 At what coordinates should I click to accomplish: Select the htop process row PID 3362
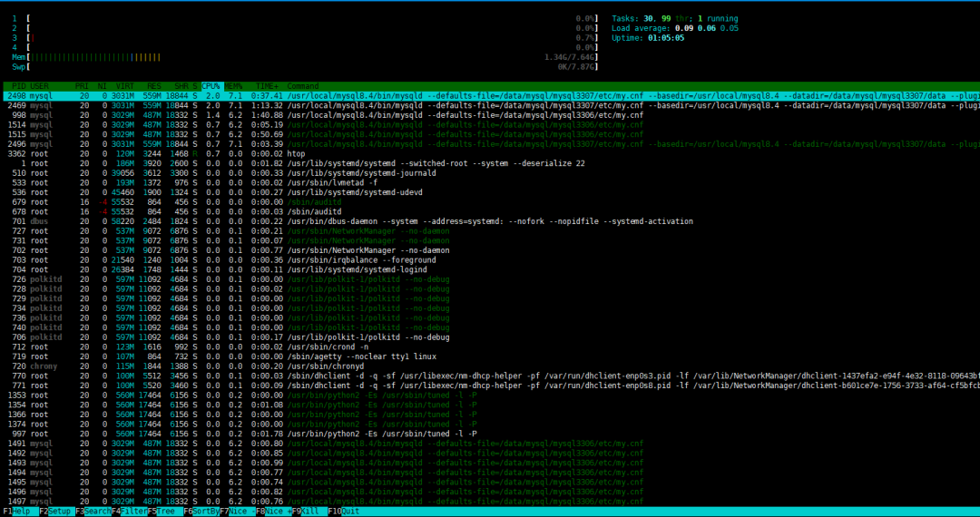coord(490,153)
